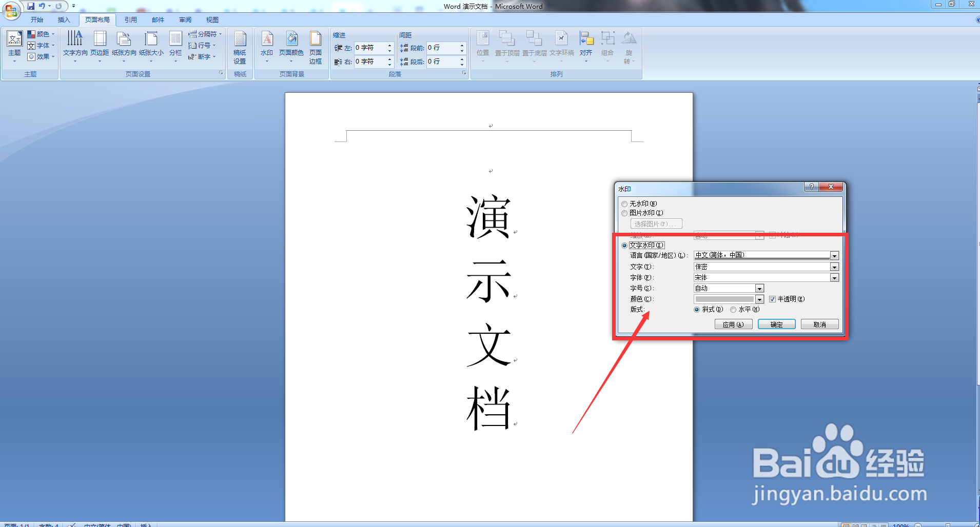
Task: Open the 语言 dropdown in watermark dialog
Action: 835,255
